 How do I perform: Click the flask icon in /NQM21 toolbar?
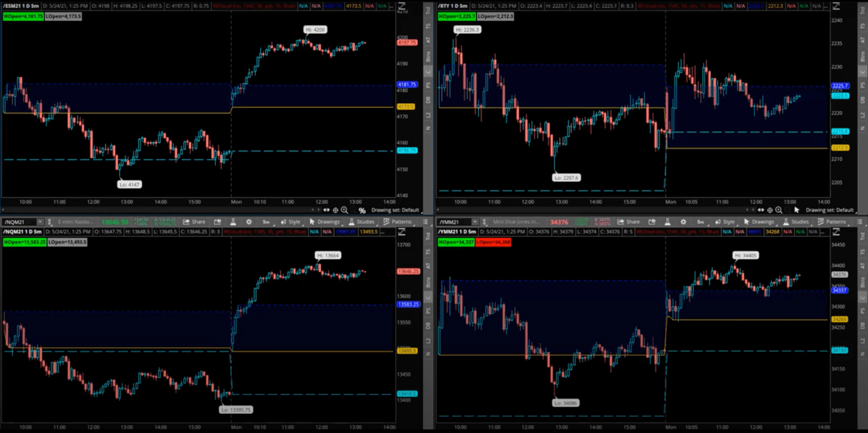pyautogui.click(x=233, y=222)
